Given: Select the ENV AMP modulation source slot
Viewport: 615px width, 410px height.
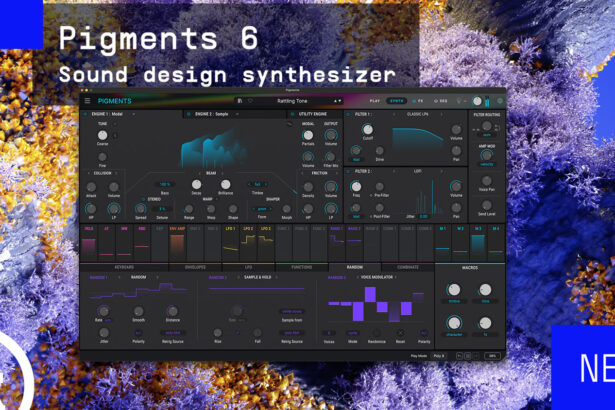Looking at the screenshot, I should [x=177, y=243].
